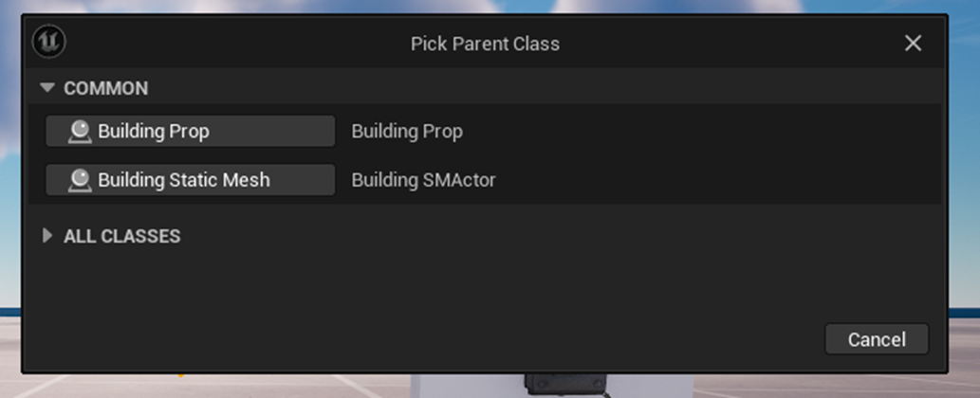Viewport: 980px width, 398px height.
Task: Choose Building Prop as parent class
Action: point(190,131)
